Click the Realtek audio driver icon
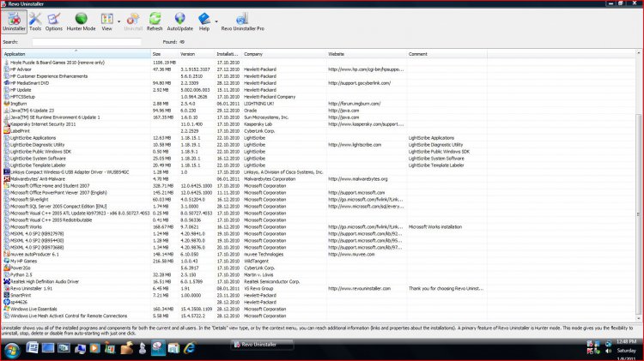Viewport: 644px width, 361px height. tap(7, 282)
